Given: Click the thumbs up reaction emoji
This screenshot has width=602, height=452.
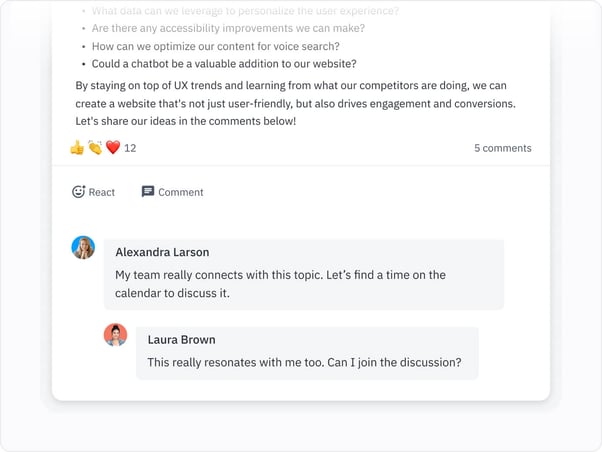Looking at the screenshot, I should tap(77, 148).
